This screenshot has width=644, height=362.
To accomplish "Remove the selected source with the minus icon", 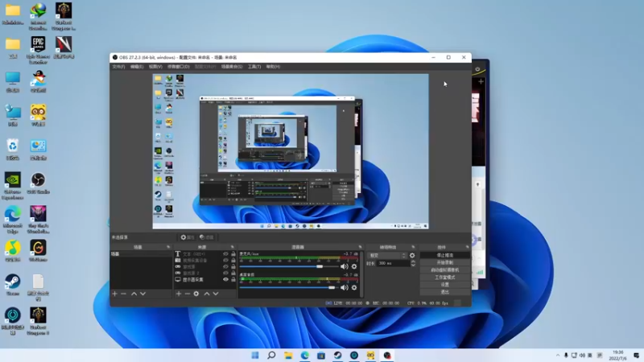I will tap(188, 294).
